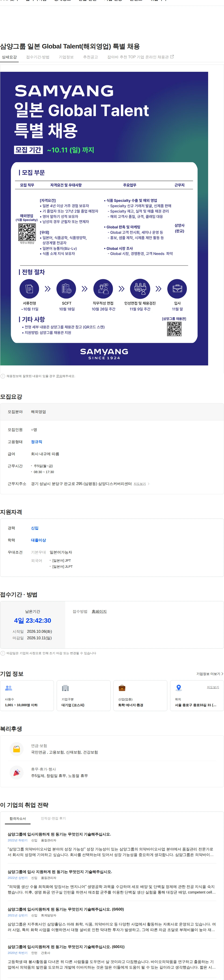The width and height of the screenshot is (224, 980).
Task: Click the info icon beside the 마감일은 기업의 사정으로 notice
Action: coord(3,653)
